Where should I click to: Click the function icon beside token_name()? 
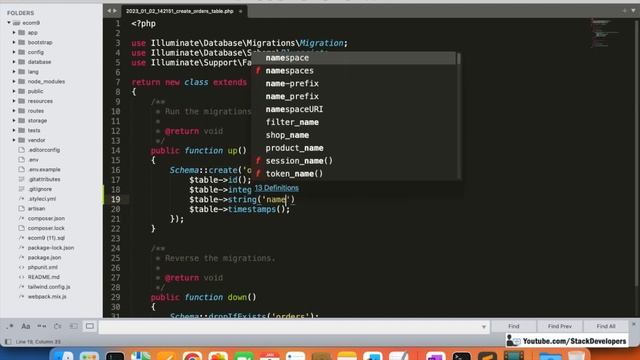tap(258, 173)
